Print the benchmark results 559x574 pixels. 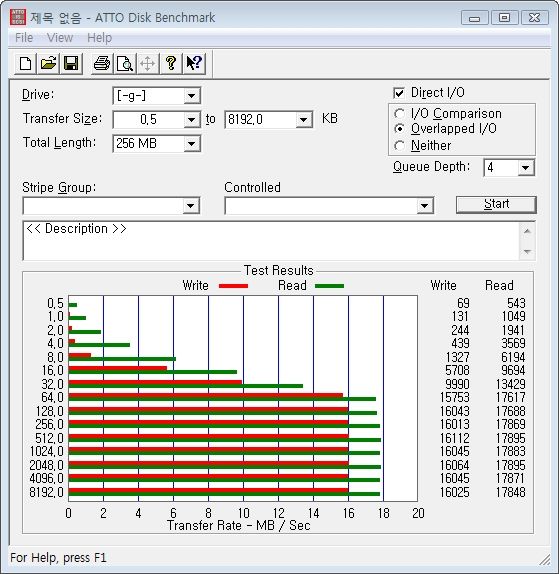coord(102,64)
